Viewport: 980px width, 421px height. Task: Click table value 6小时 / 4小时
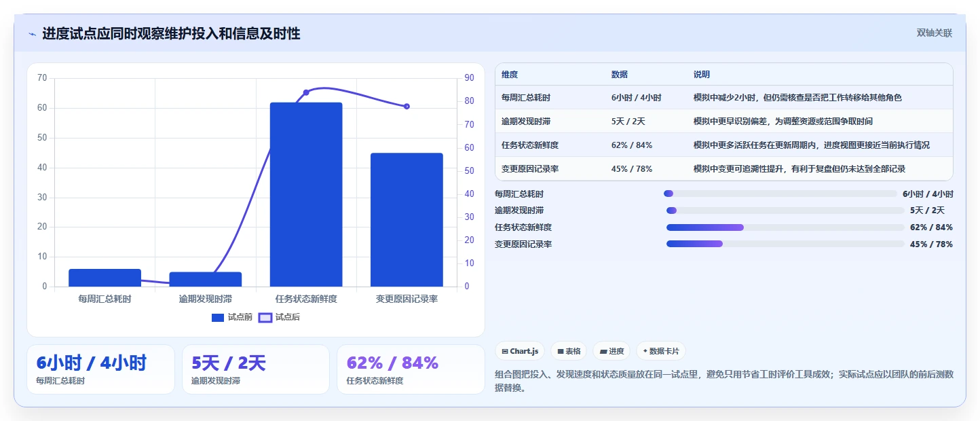(x=637, y=98)
